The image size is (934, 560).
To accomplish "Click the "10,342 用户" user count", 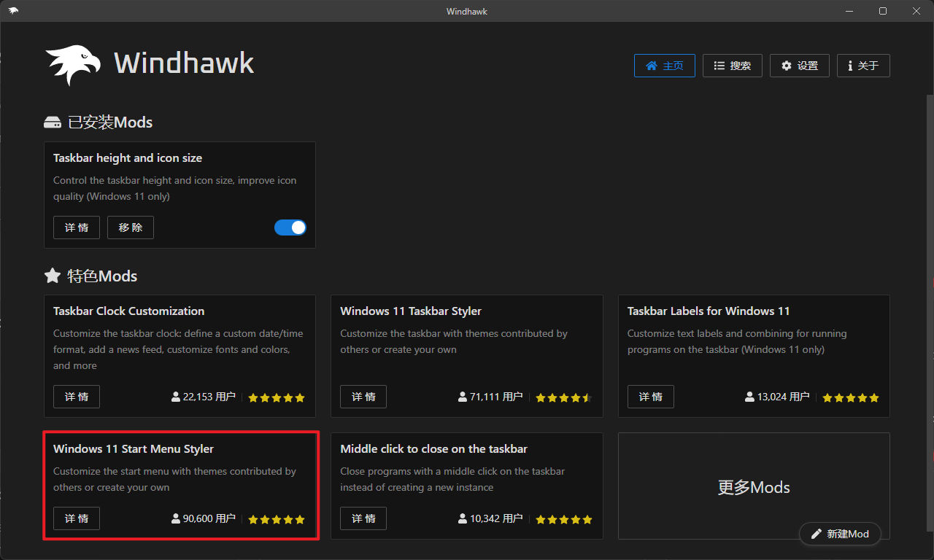I will point(490,518).
